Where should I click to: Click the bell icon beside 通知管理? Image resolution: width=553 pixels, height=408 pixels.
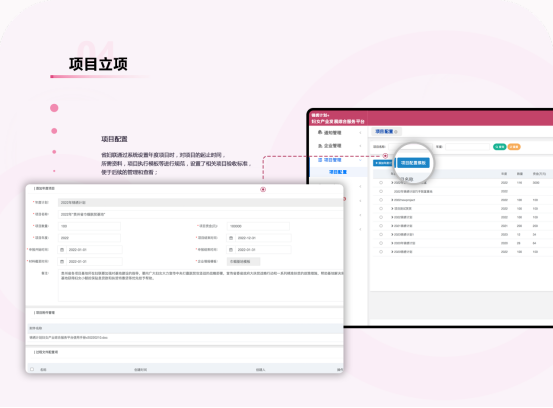(x=320, y=132)
